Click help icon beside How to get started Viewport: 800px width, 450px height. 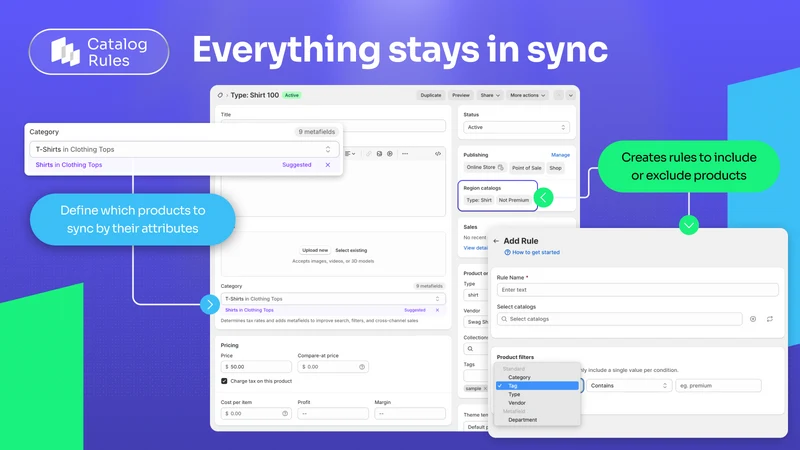507,253
